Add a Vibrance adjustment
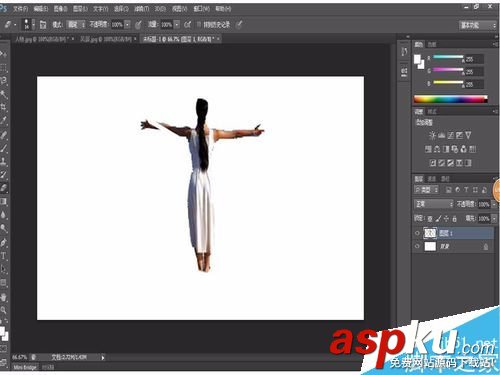Viewport: 500px width, 375px height. coord(468,135)
